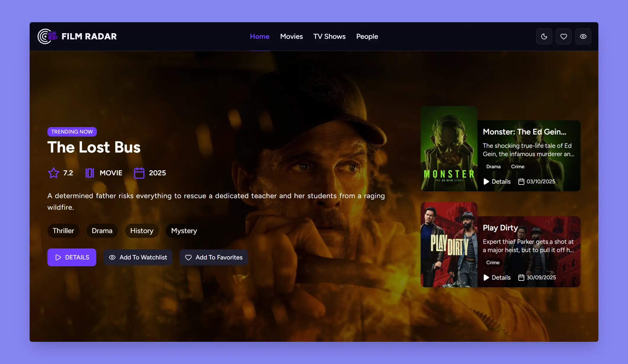Click the film reel icon beside MOVIE

tap(89, 173)
